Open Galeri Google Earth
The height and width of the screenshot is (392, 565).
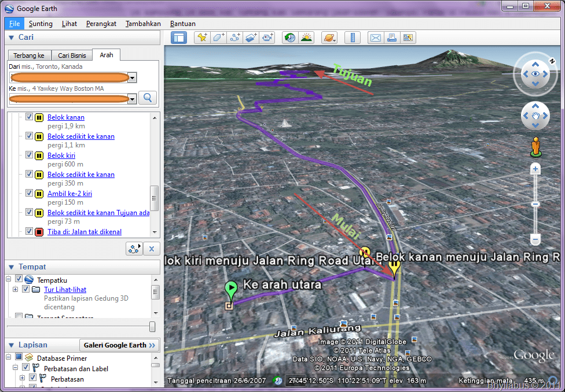point(119,345)
